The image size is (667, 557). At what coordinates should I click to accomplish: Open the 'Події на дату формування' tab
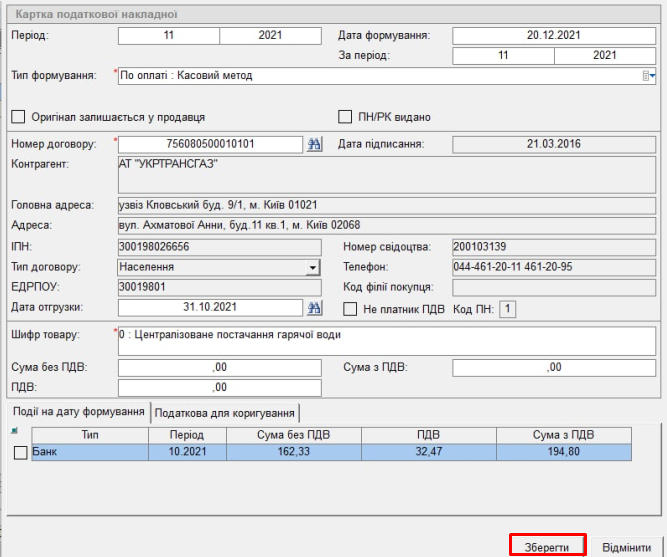[77, 413]
